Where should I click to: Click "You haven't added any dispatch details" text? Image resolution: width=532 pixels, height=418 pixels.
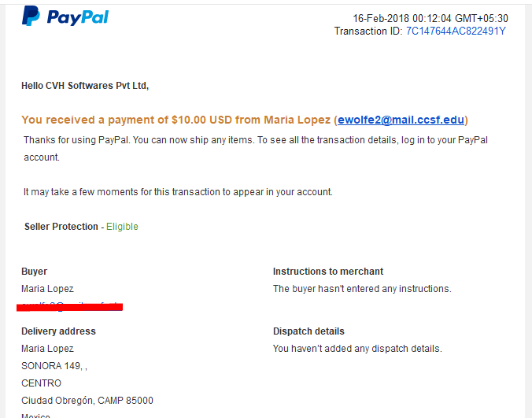357,349
